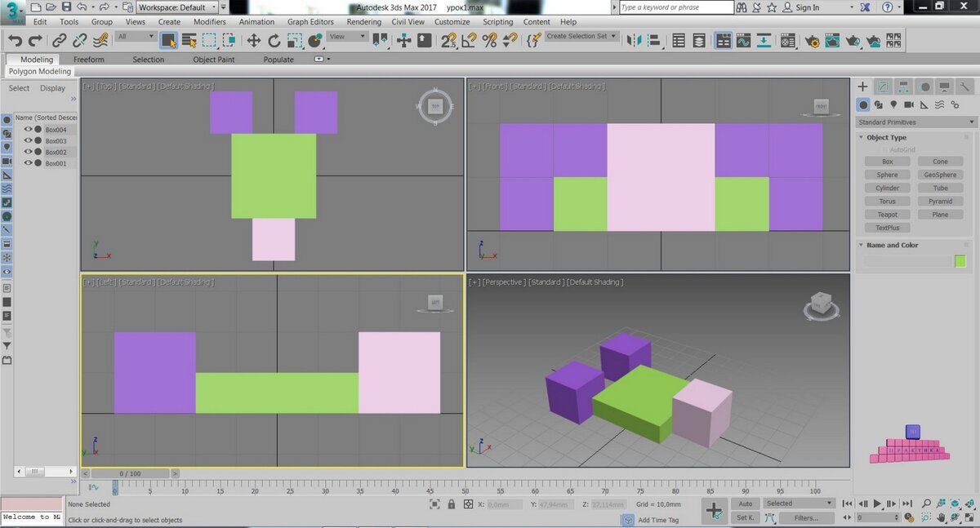980x528 pixels.
Task: Collapse the Object Type rollout
Action: [886, 138]
